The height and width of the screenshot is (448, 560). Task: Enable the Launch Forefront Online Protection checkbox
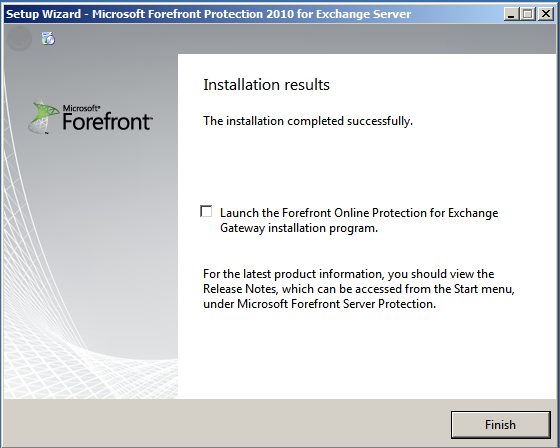pyautogui.click(x=206, y=211)
